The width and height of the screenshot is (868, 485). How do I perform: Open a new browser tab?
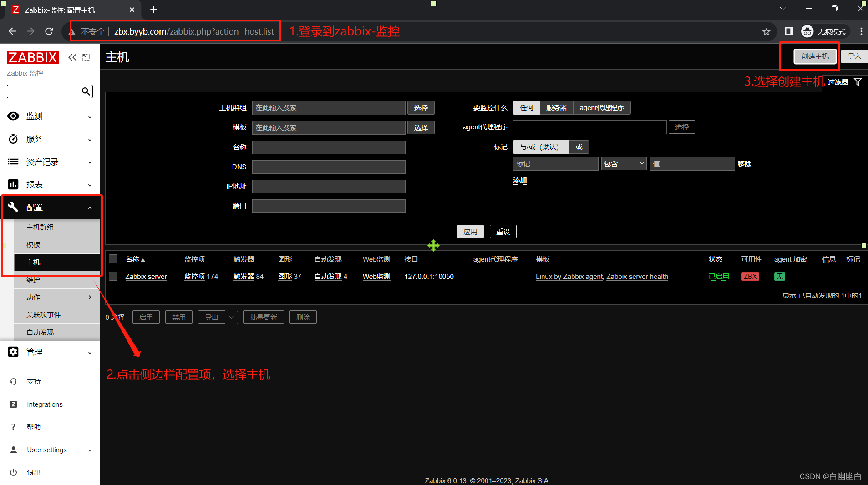pos(153,10)
